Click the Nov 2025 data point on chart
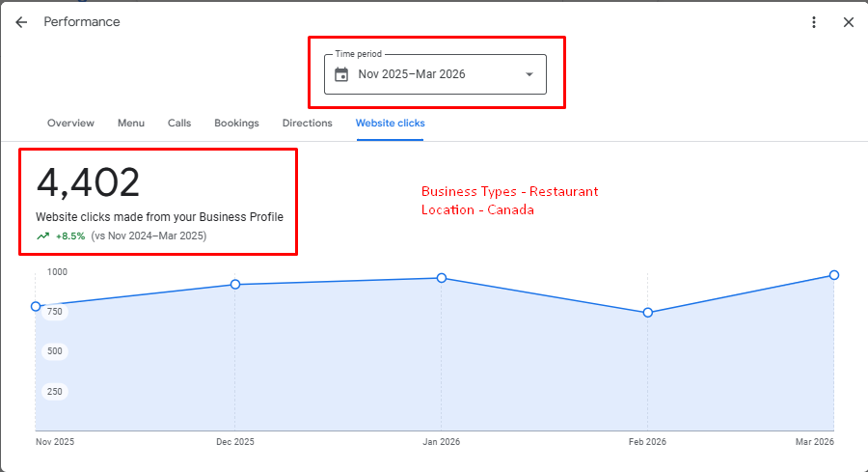 37,306
